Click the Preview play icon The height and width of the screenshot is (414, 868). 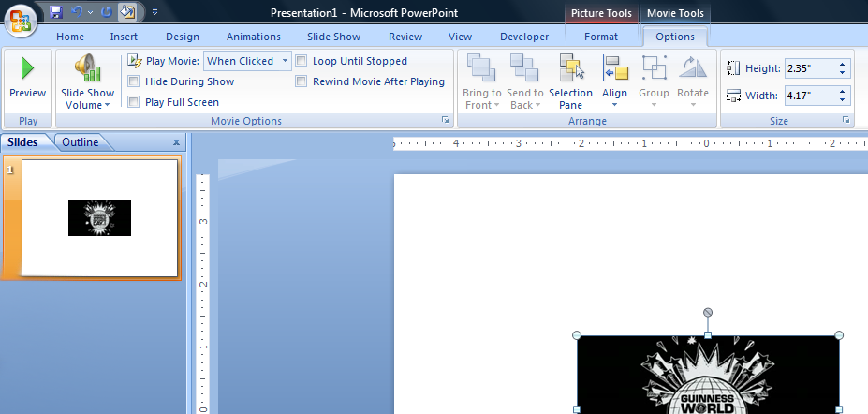(27, 68)
